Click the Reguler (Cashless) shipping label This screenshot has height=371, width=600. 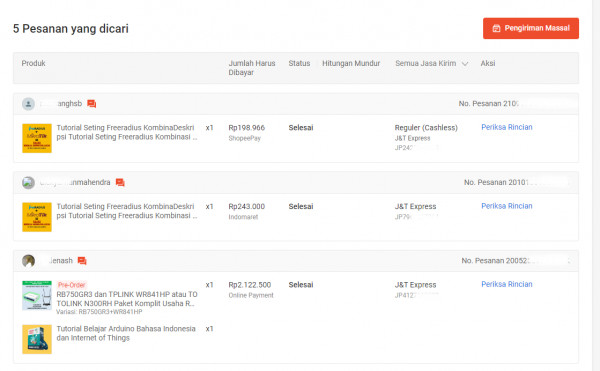(426, 128)
